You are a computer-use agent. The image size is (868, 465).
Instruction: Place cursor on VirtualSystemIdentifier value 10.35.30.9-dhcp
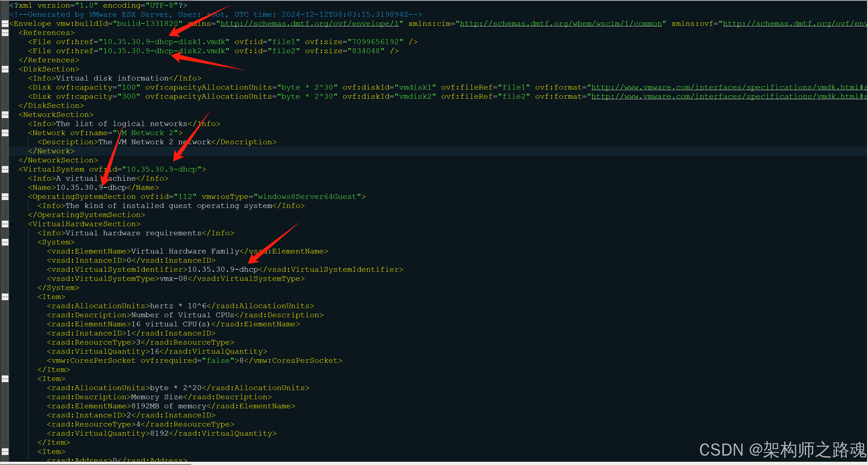pos(223,269)
